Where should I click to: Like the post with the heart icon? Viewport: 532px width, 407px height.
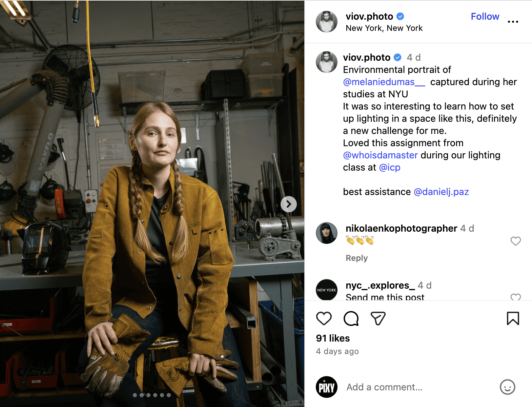(324, 318)
